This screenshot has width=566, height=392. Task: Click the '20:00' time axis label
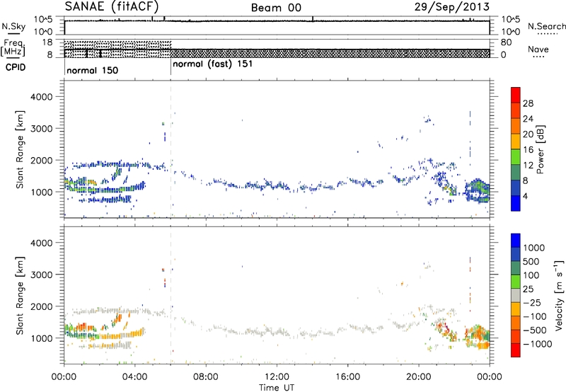click(419, 377)
